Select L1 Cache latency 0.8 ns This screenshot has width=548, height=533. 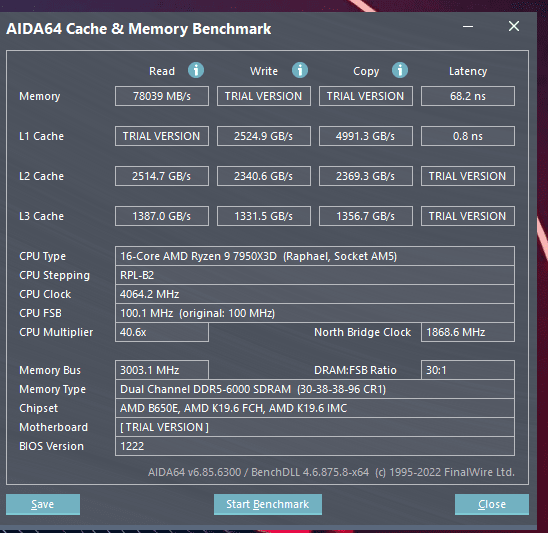pyautogui.click(x=468, y=136)
